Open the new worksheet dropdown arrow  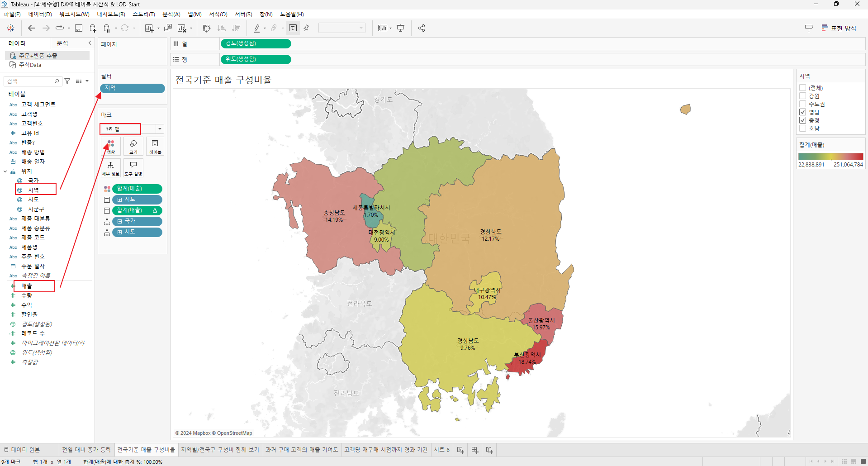click(x=159, y=29)
